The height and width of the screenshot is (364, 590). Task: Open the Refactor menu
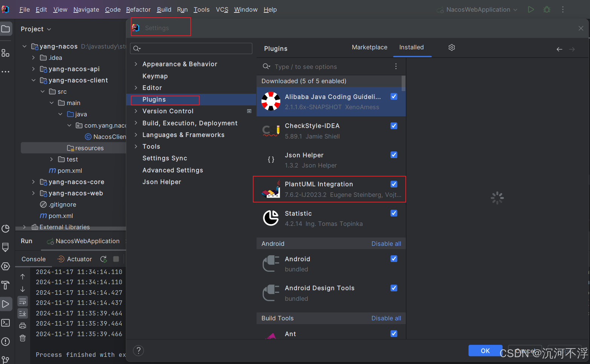coord(138,9)
